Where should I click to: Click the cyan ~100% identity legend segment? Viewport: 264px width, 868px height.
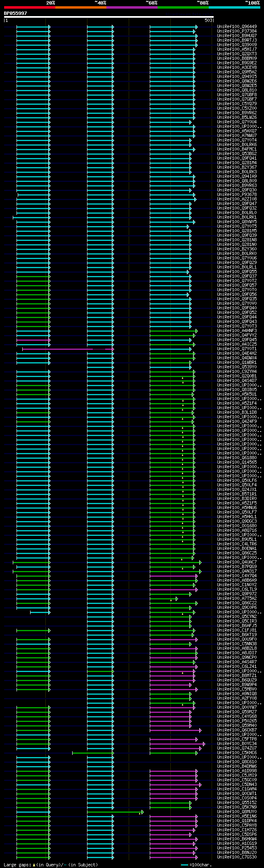[234, 7]
